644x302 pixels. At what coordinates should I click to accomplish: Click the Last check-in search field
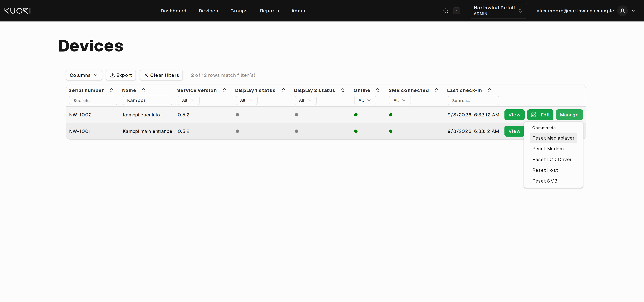click(473, 100)
